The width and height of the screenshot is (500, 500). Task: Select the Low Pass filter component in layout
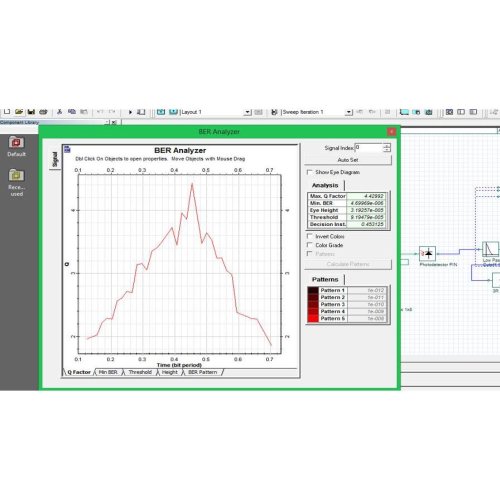click(x=491, y=249)
